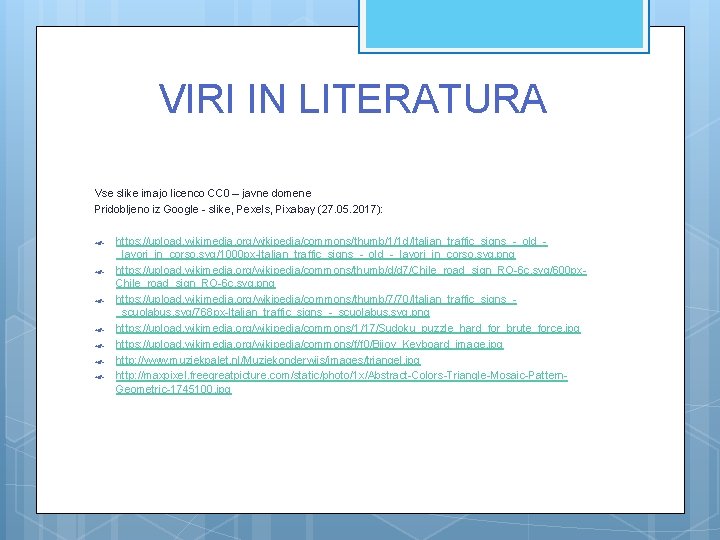720x540 pixels.
Task: Select the line 'Vse slike imajo licenco CC0 – javne domene'
Action: (202, 193)
